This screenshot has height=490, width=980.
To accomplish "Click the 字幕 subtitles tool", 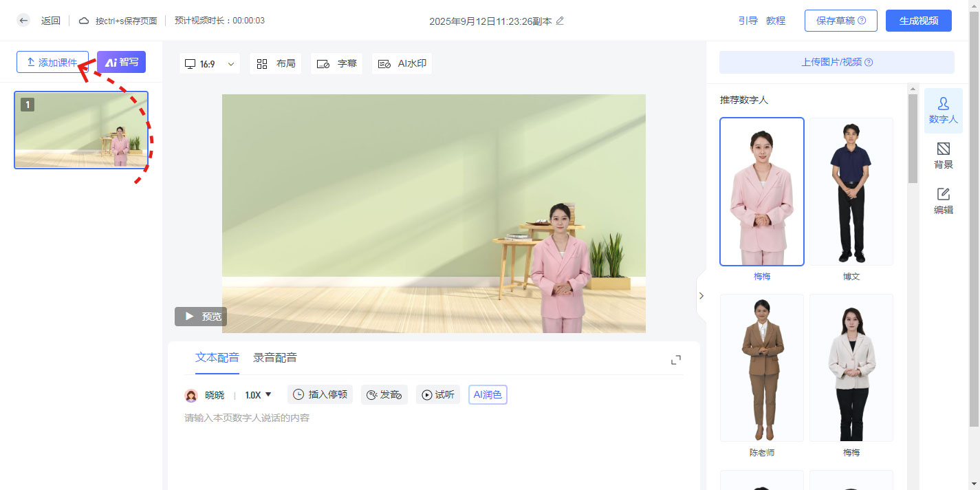I will pos(336,63).
